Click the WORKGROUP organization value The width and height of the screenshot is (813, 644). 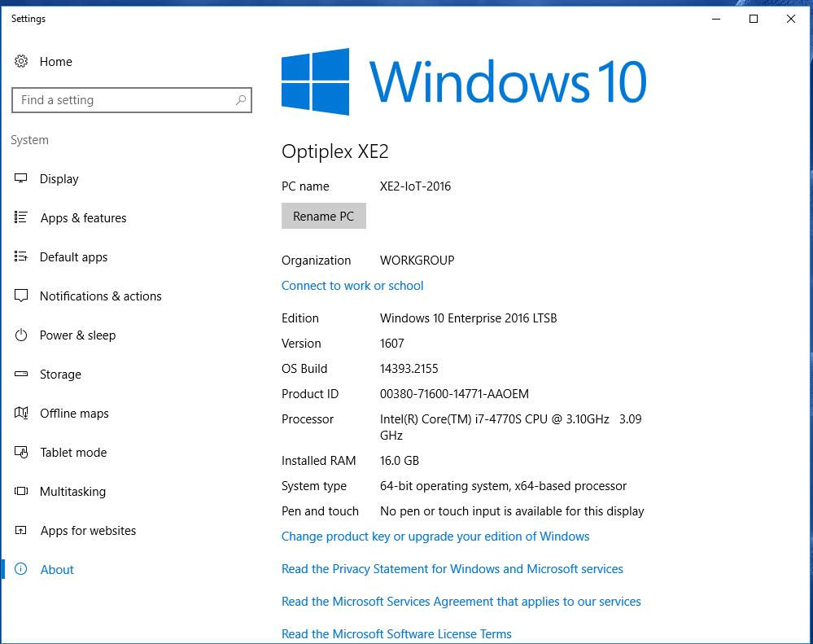pos(417,261)
